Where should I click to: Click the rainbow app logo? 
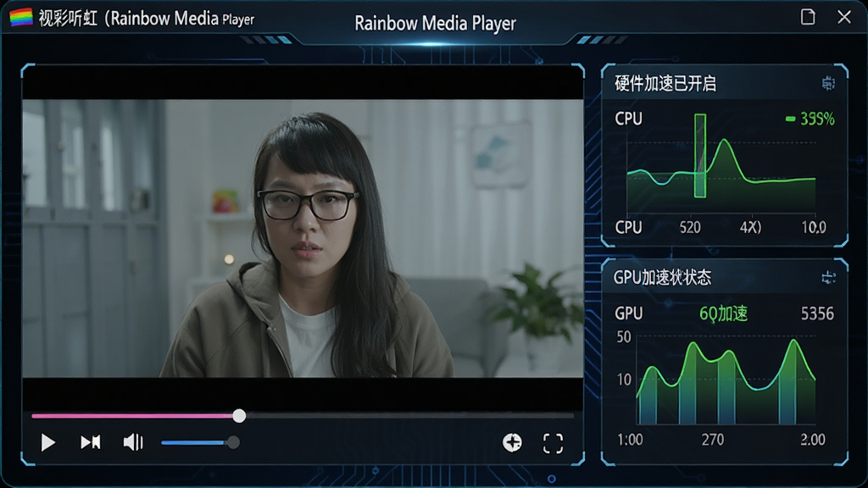pyautogui.click(x=21, y=18)
